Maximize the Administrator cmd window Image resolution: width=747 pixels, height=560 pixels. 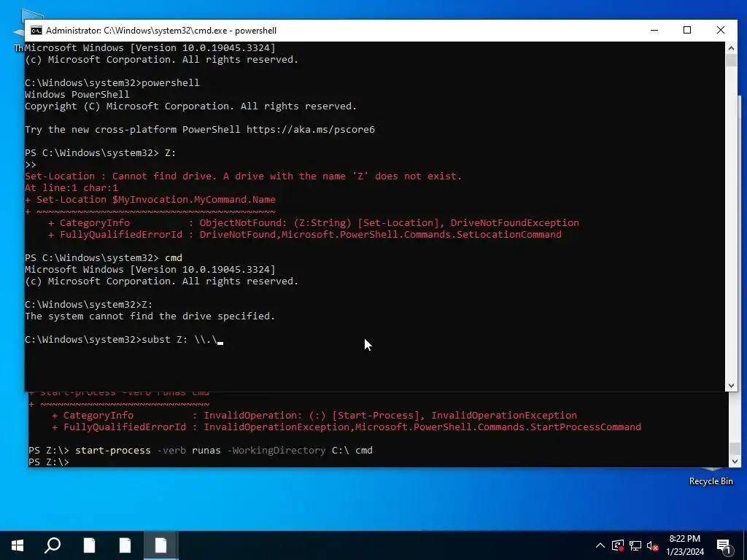click(687, 30)
